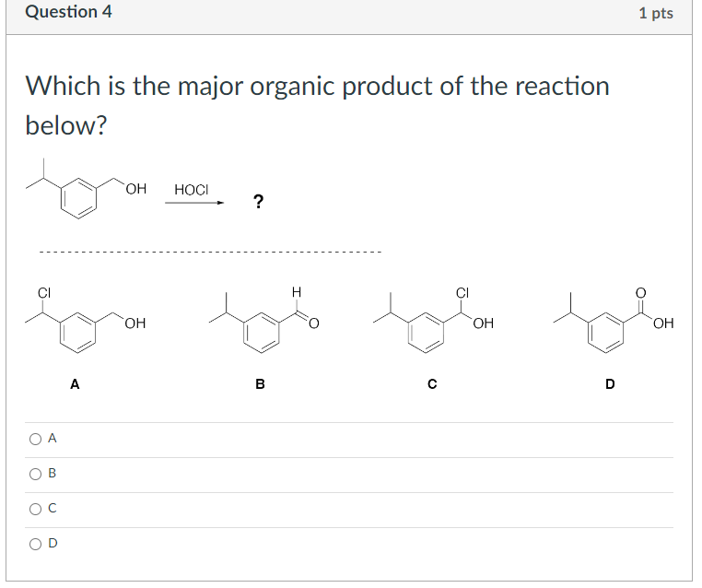
Task: Select radio button for answer D
Action: [x=35, y=544]
